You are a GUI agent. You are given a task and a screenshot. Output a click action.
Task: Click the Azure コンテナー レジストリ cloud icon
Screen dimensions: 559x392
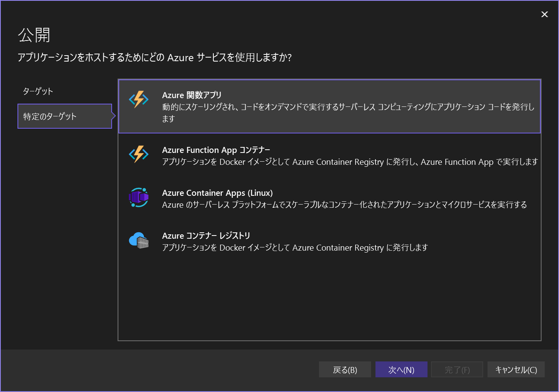[139, 240]
